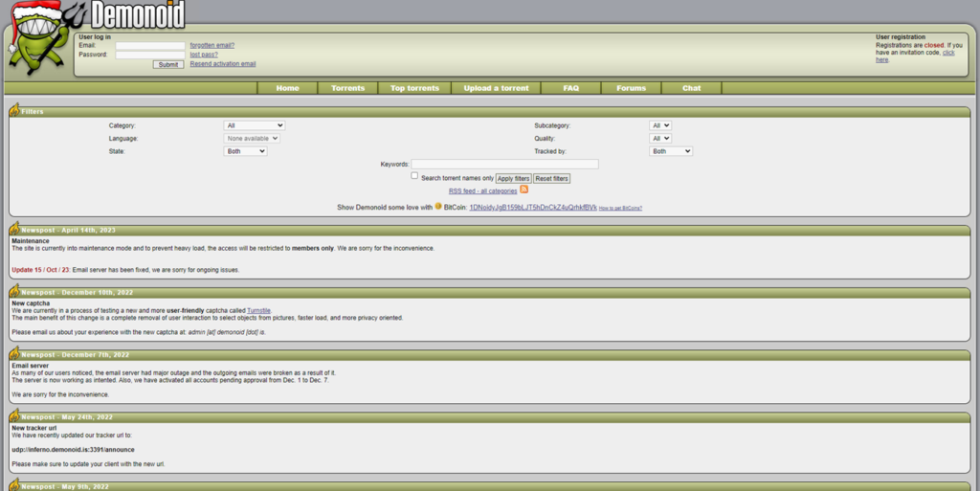Viewport: 980px width, 491px height.
Task: Click the orange RSS feed icon
Action: pos(523,190)
